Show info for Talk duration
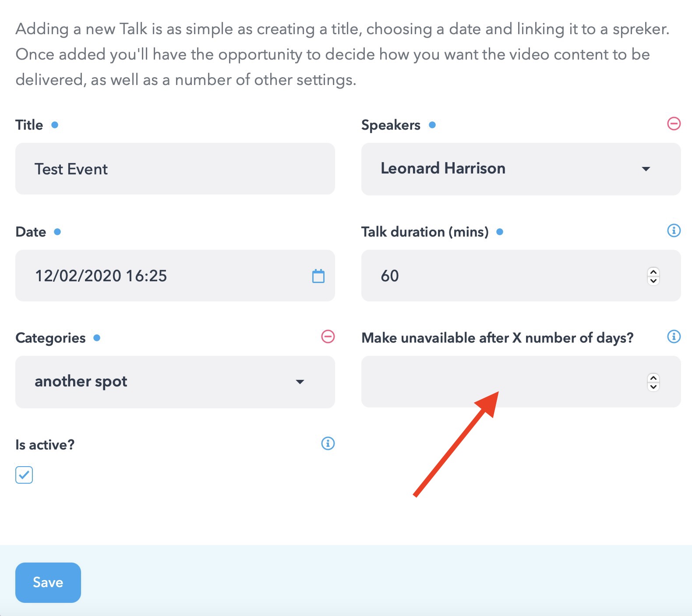The width and height of the screenshot is (692, 616). coord(674,230)
